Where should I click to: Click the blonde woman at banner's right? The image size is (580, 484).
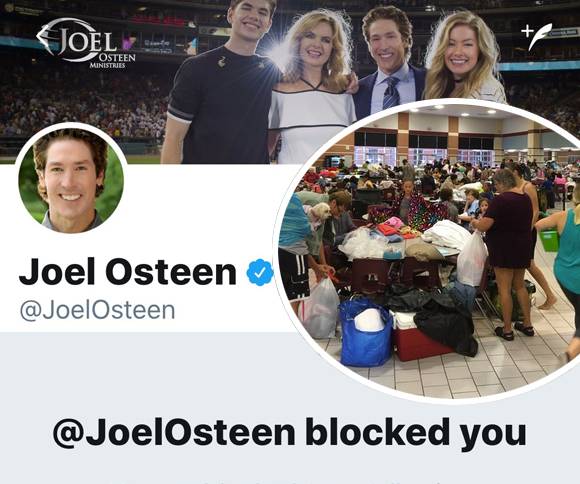click(x=464, y=57)
